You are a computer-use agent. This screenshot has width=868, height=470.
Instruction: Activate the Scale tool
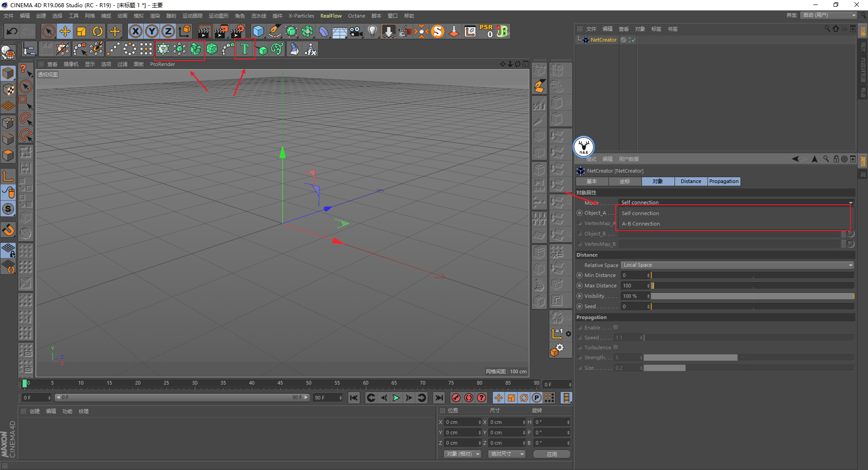(x=81, y=31)
